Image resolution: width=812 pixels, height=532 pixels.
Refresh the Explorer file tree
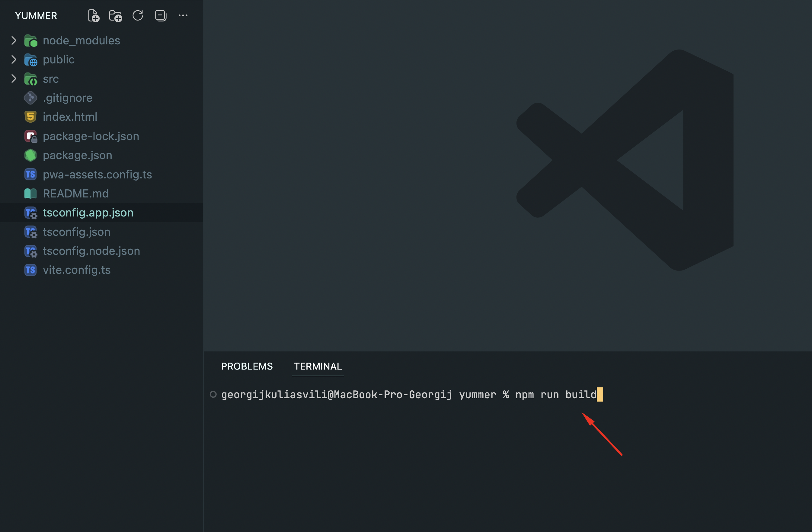[x=138, y=16]
